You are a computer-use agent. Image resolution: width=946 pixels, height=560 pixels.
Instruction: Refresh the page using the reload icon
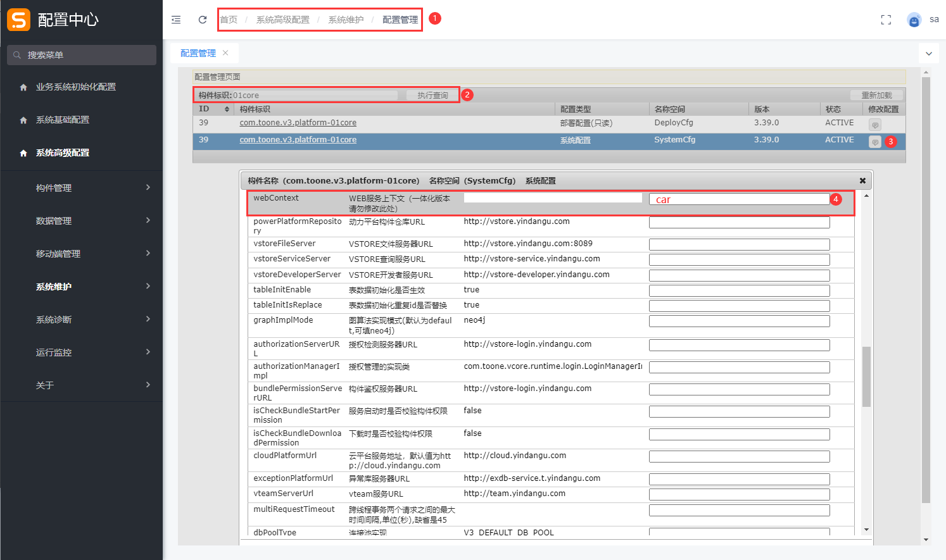[203, 20]
